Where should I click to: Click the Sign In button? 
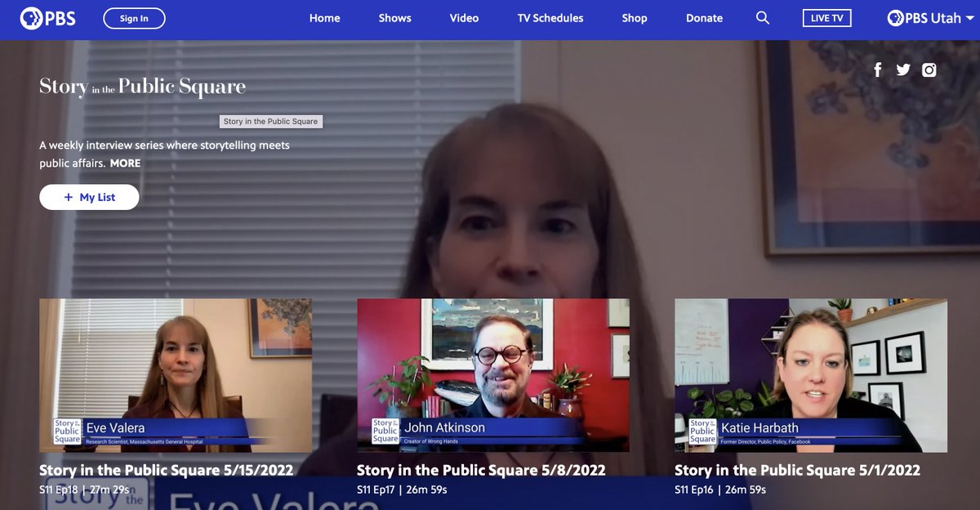[x=134, y=18]
